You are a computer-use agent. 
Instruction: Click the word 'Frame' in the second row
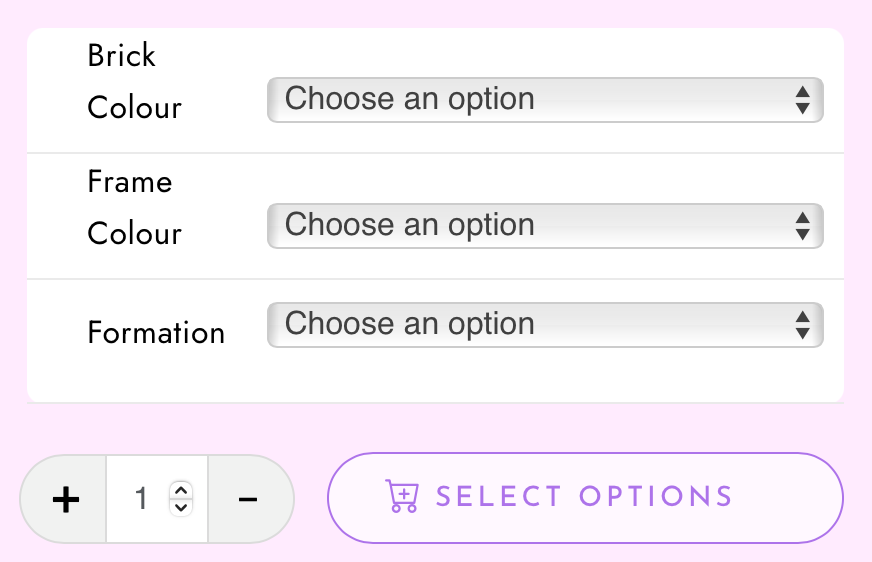[x=130, y=182]
